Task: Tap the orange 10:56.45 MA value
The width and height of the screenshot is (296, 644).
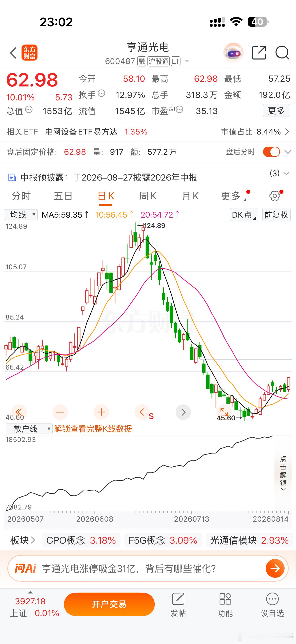Action: (115, 215)
